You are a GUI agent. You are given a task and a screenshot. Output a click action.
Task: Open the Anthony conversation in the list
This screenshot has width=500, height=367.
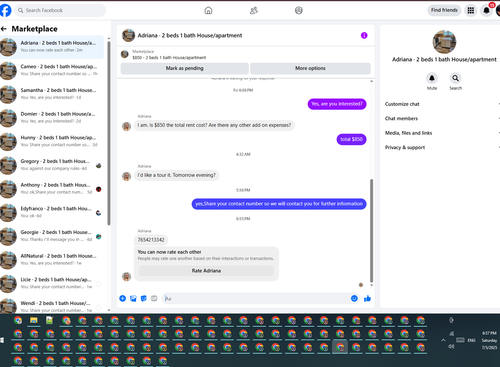point(52,189)
